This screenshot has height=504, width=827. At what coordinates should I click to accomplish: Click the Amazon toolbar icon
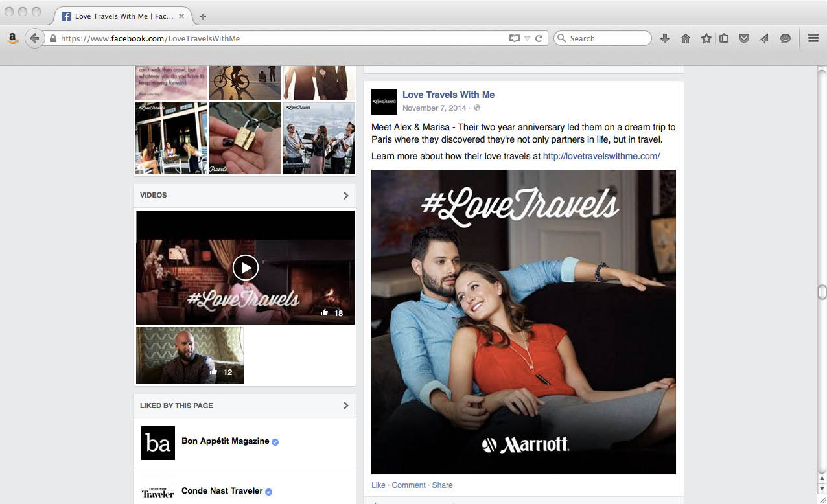12,38
